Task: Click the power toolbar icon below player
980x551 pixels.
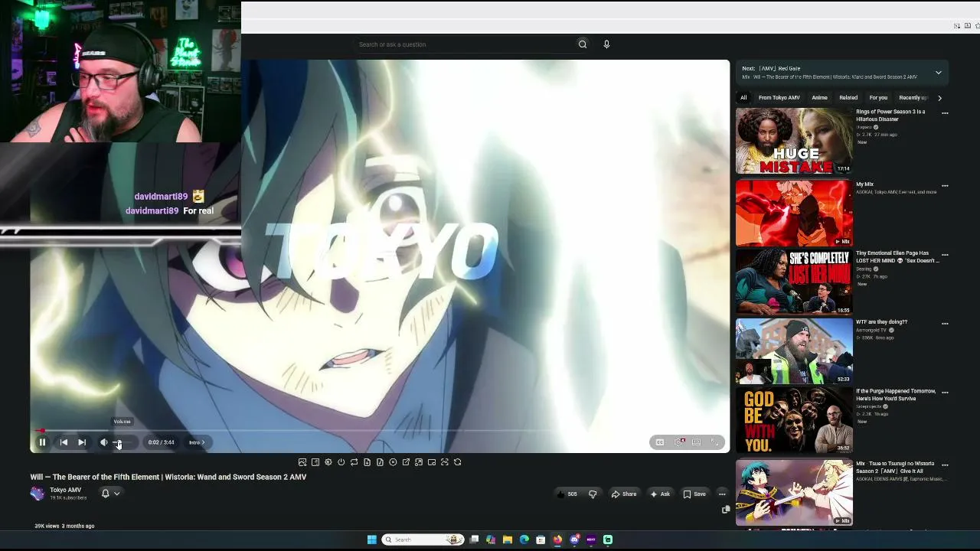Action: click(341, 462)
